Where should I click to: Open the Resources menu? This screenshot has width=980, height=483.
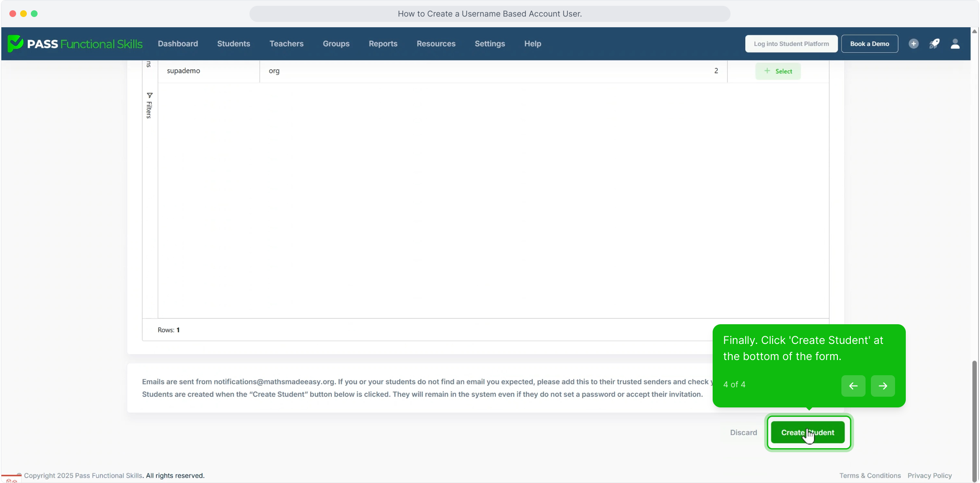point(435,44)
